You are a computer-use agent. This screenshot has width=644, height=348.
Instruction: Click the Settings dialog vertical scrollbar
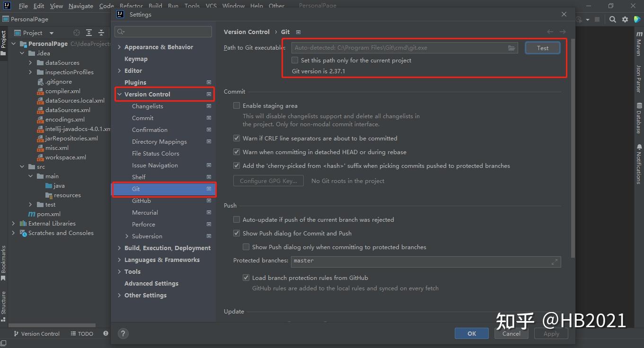(x=573, y=148)
